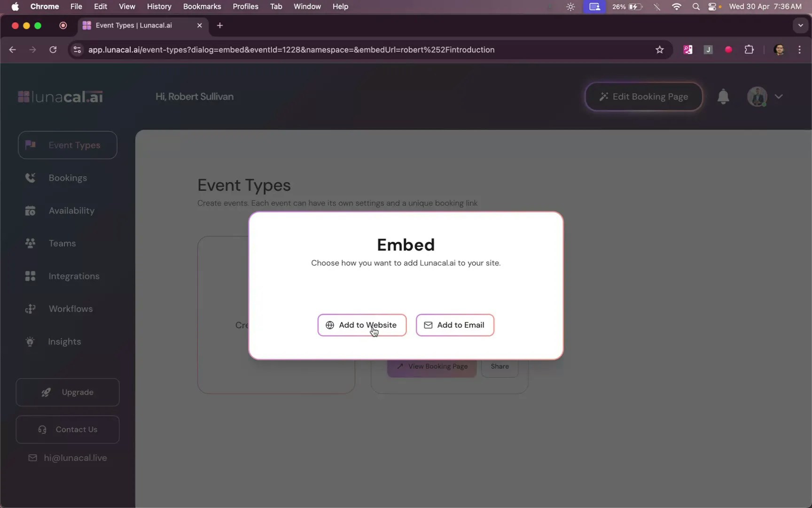The width and height of the screenshot is (812, 508).
Task: Open the Bookmarks menu
Action: pyautogui.click(x=202, y=7)
